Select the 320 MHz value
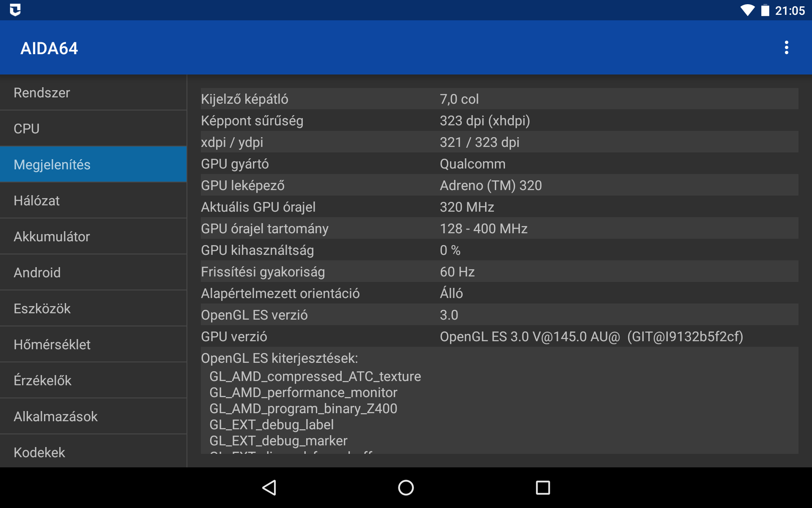This screenshot has width=812, height=508. coord(467,207)
